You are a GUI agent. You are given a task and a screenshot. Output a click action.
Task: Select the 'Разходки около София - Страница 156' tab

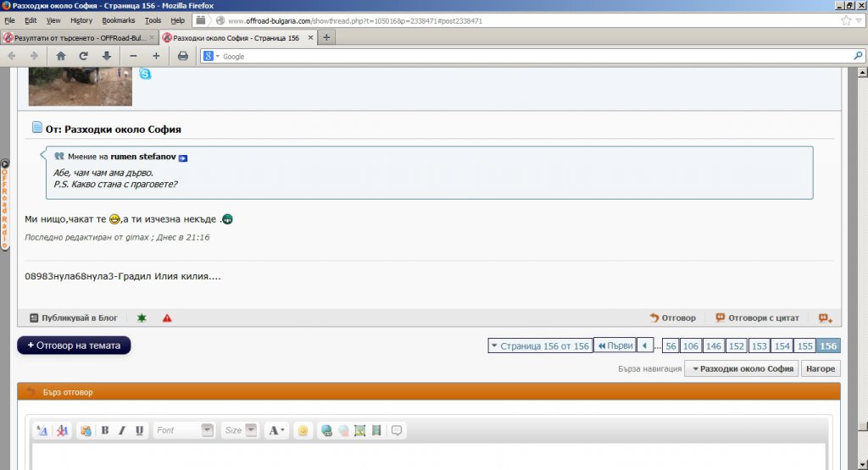(x=238, y=37)
